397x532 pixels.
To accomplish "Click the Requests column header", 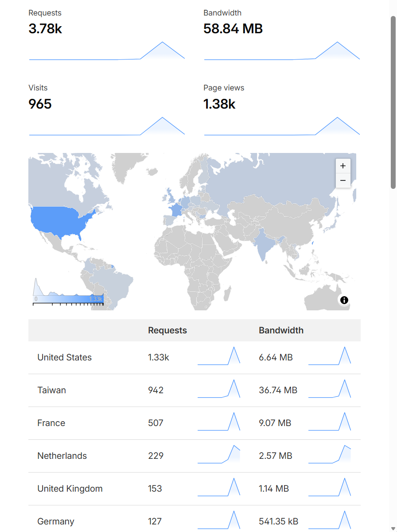I will pyautogui.click(x=167, y=330).
